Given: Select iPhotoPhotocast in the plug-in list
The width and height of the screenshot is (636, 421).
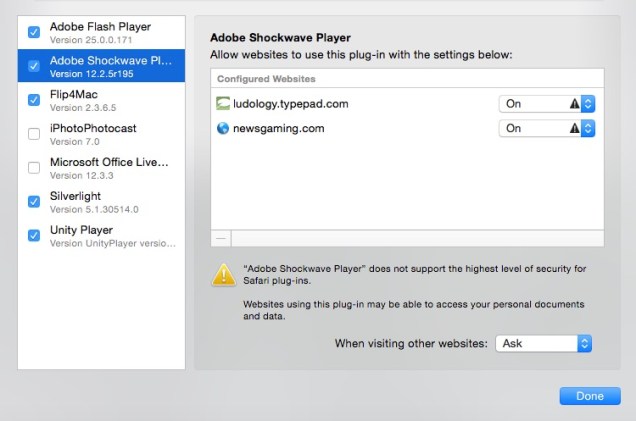Looking at the screenshot, I should [x=101, y=134].
